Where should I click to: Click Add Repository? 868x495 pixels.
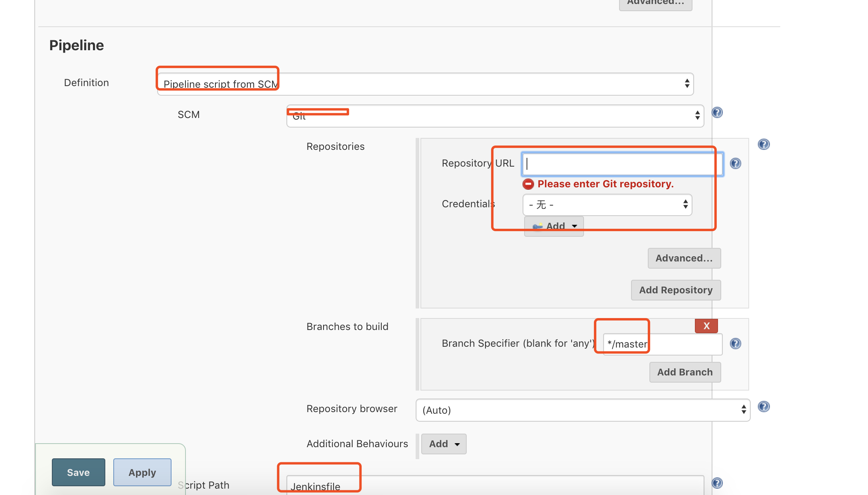click(x=676, y=290)
